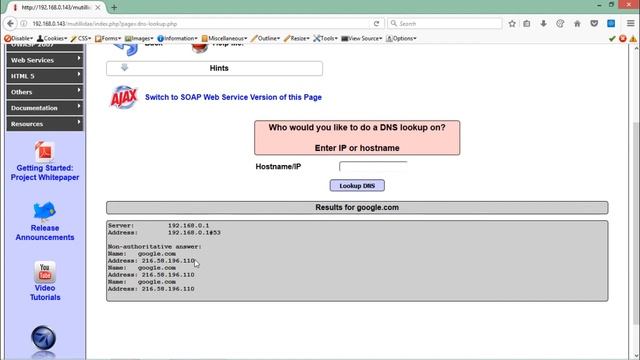Open the Disable dropdown in developer toolbar
The image size is (640, 360).
[19, 38]
